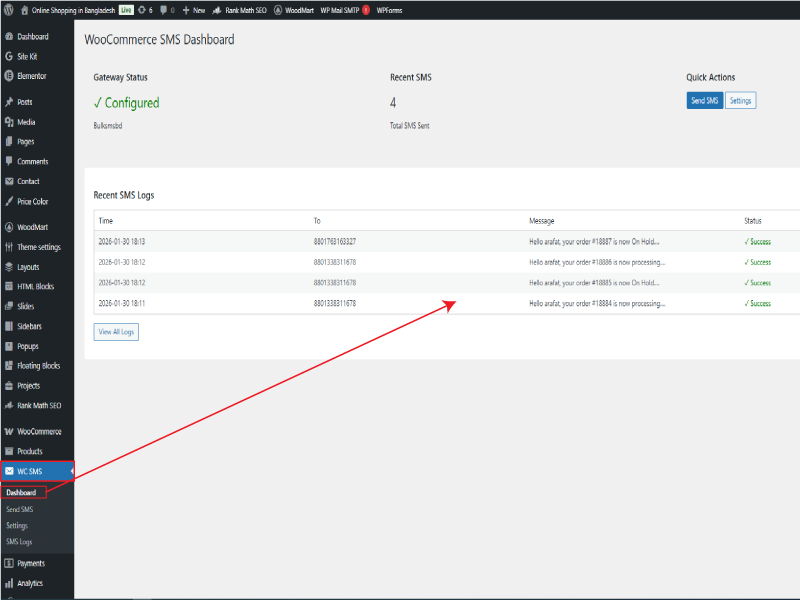Viewport: 800px width, 600px height.
Task: Click the Elementor icon in sidebar
Action: (9, 76)
